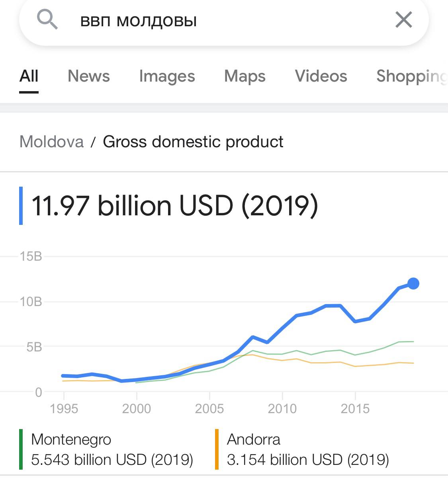
Task: Open the Moldova breadcrumb link
Action: click(52, 142)
